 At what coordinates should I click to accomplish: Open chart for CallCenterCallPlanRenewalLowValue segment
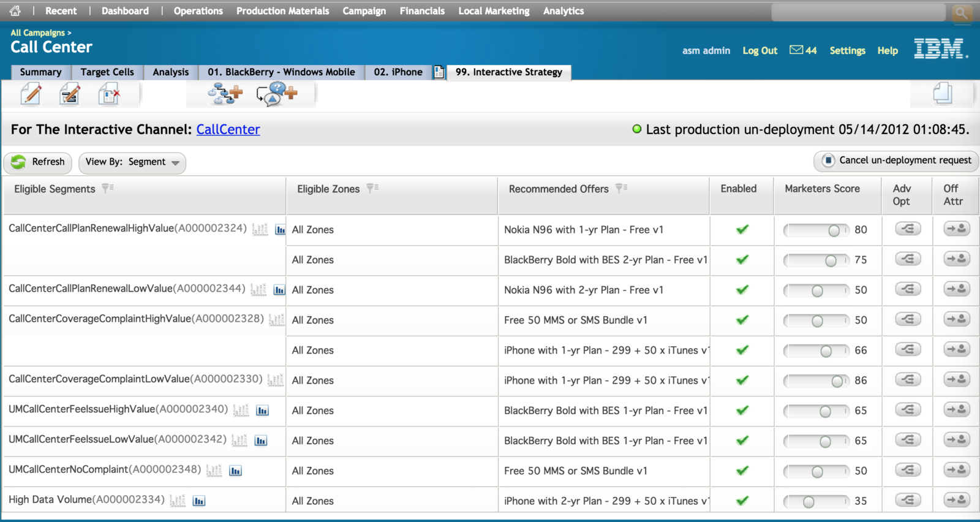279,290
